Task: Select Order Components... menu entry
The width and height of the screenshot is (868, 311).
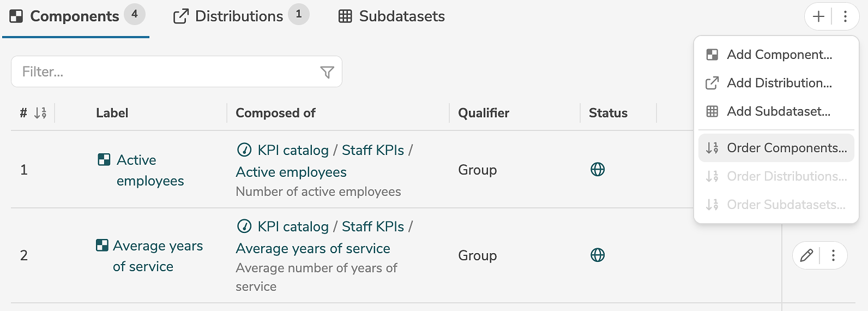Action: click(786, 148)
